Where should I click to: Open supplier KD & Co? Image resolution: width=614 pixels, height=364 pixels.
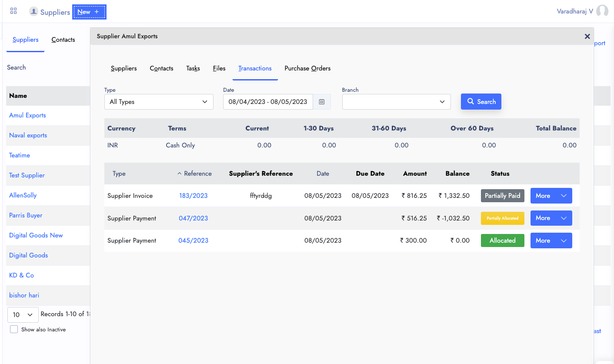click(x=21, y=275)
